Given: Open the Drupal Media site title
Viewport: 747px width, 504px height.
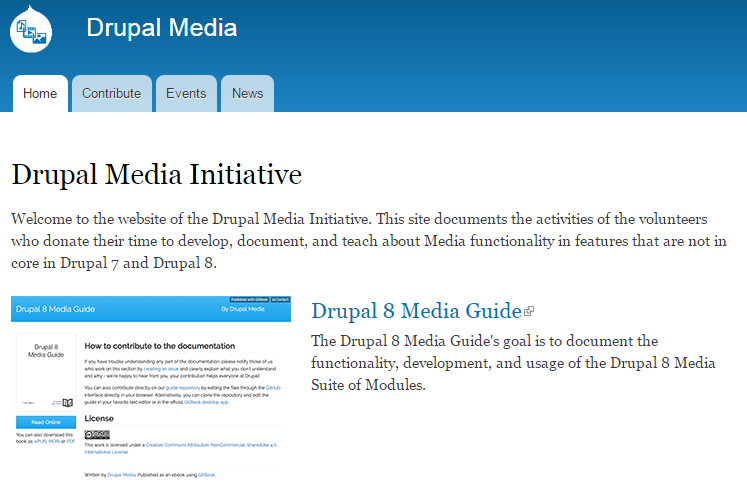Looking at the screenshot, I should tap(162, 28).
